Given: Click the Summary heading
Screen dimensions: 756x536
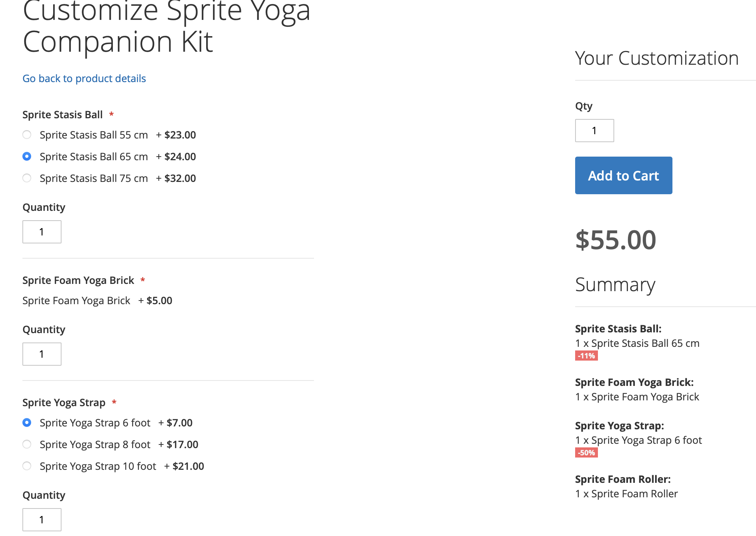Looking at the screenshot, I should 615,285.
